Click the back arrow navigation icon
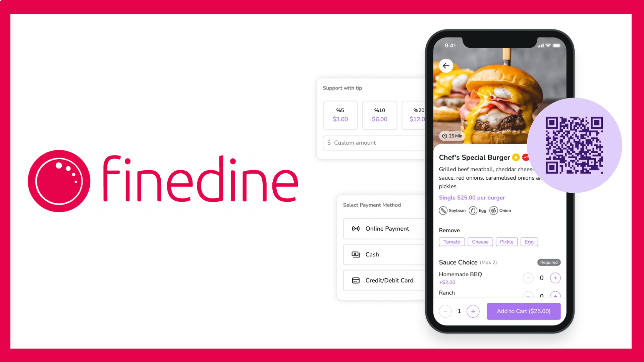644x362 pixels. point(446,65)
